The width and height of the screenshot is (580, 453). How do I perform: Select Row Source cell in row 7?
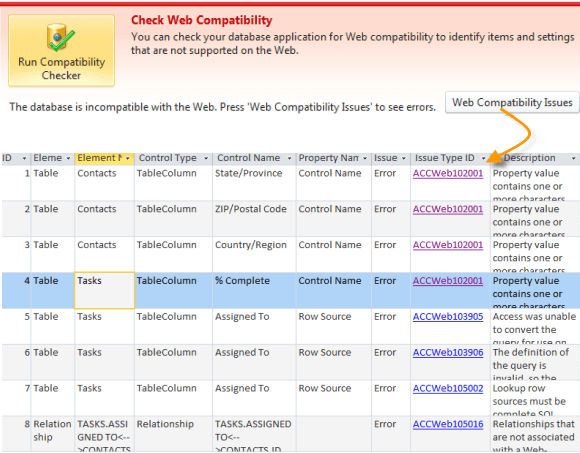point(334,398)
